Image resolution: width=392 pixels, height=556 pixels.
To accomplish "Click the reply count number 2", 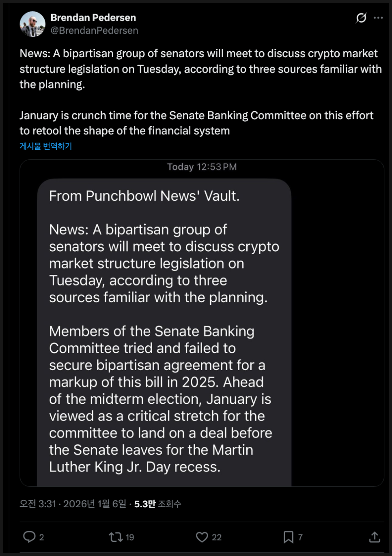I will [41, 537].
